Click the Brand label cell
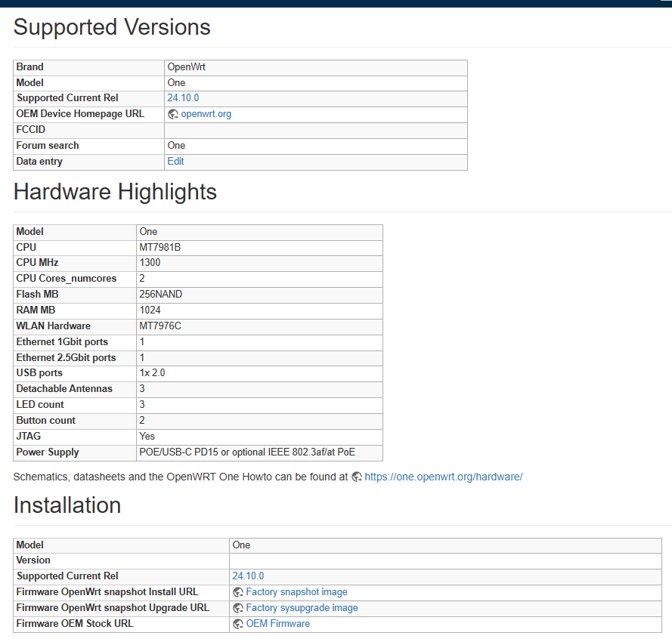The image size is (672, 639). pyautogui.click(x=88, y=67)
